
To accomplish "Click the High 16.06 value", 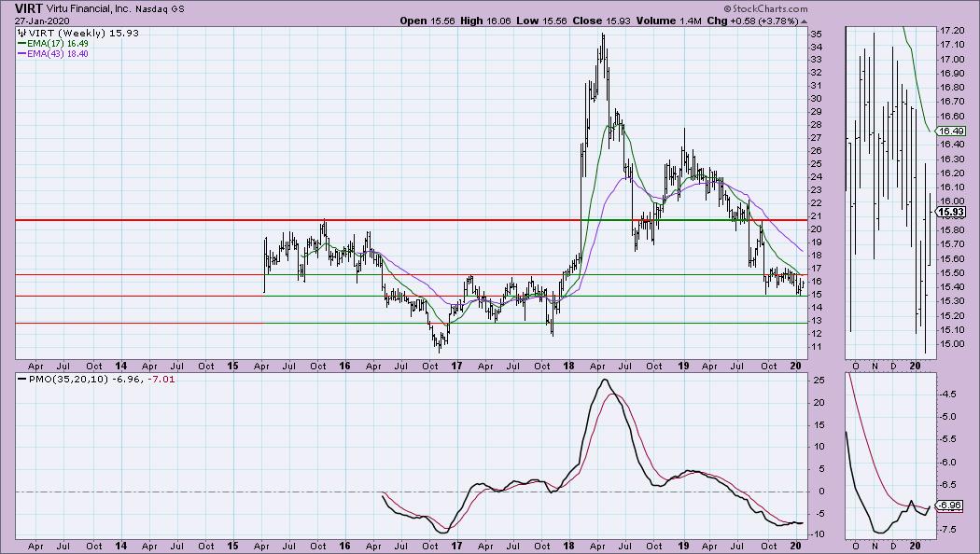I will (485, 21).
